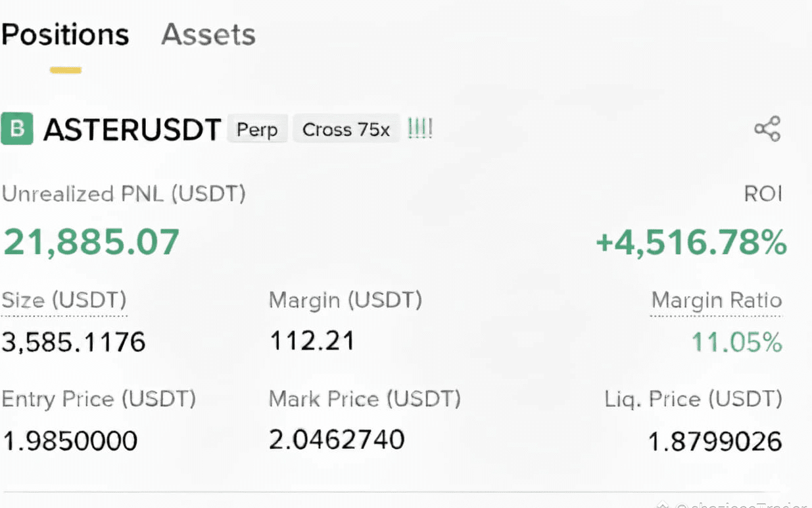The image size is (812, 508).
Task: Adjust leverage via Cross 75x badge
Action: (346, 129)
